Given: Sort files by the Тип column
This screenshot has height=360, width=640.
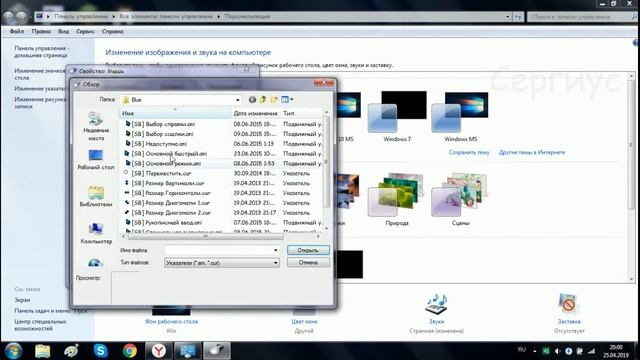Looking at the screenshot, I should [302, 113].
